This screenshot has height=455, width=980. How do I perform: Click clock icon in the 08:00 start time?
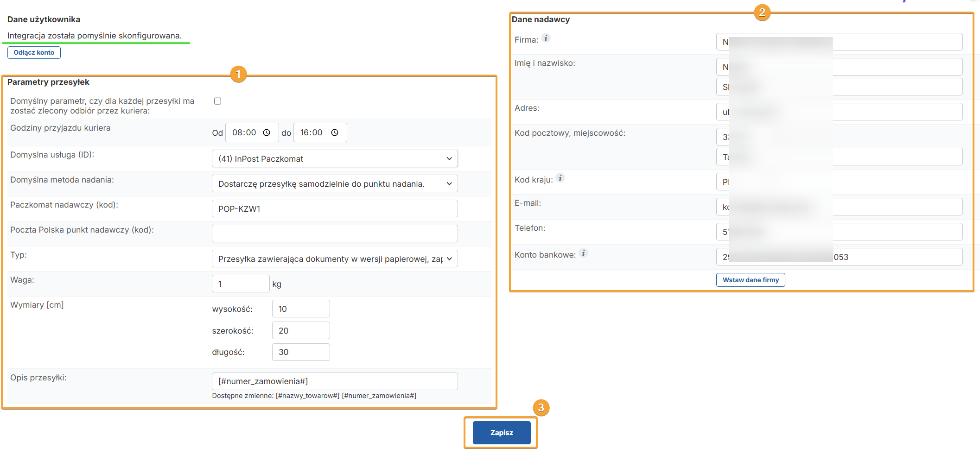pyautogui.click(x=267, y=133)
